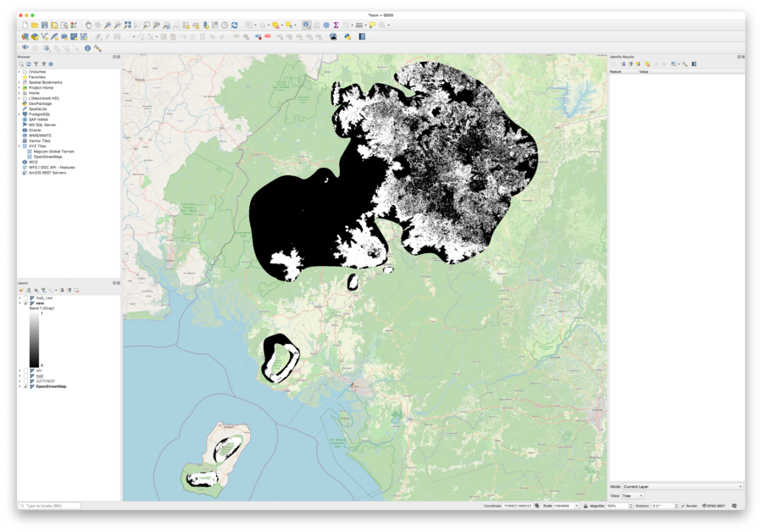Image resolution: width=762 pixels, height=532 pixels.
Task: Expand the /Volumes browser node
Action: tap(19, 72)
